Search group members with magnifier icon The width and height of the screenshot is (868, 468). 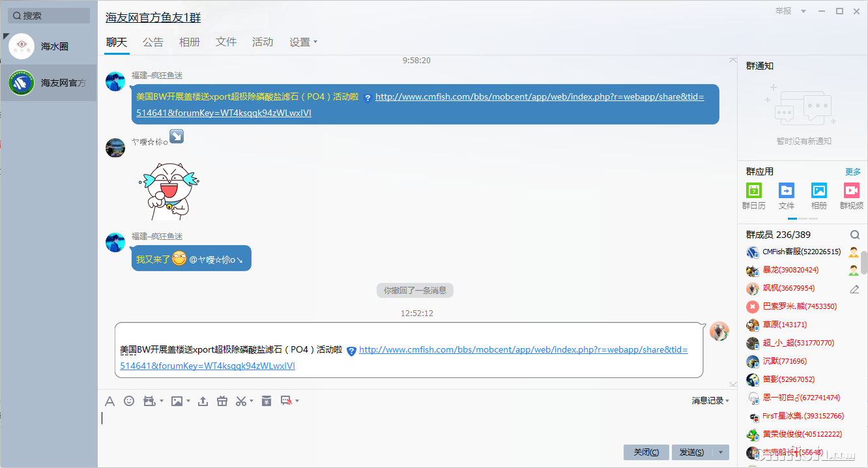click(854, 235)
